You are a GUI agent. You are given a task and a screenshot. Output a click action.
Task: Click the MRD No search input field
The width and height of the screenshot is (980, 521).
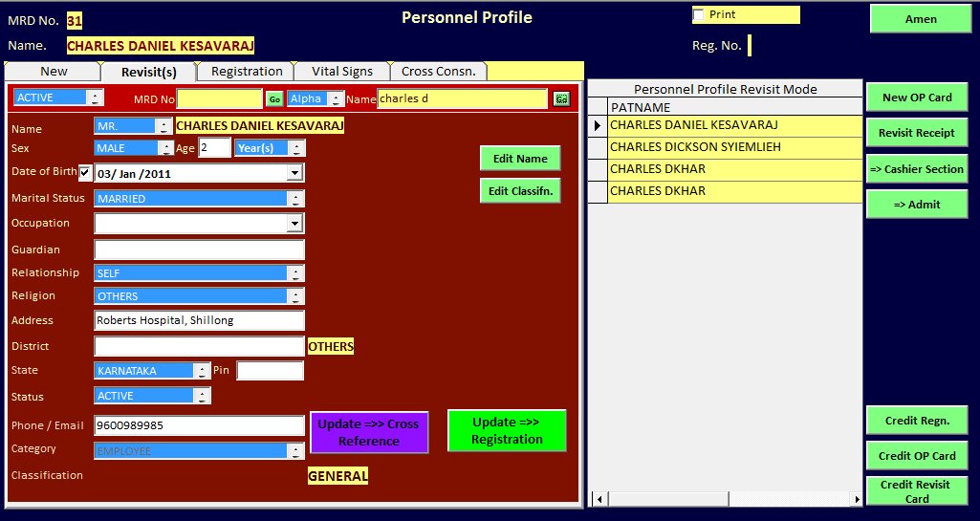point(219,98)
